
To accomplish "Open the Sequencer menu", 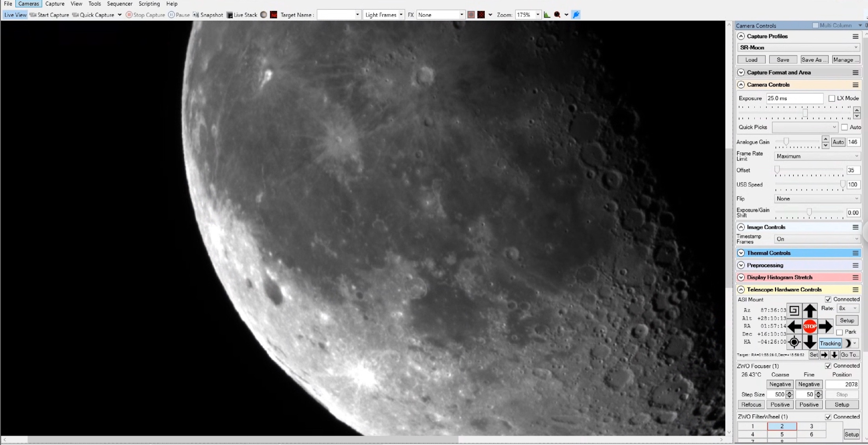I will tap(120, 4).
